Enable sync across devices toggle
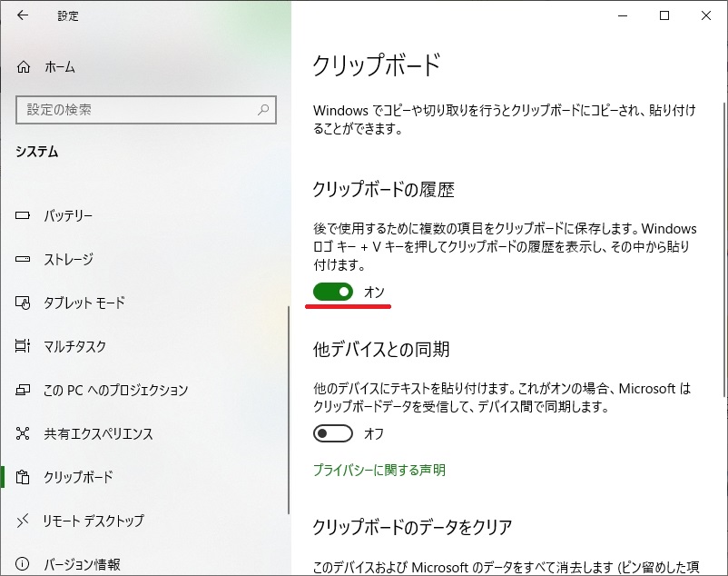Image resolution: width=728 pixels, height=576 pixels. [333, 434]
